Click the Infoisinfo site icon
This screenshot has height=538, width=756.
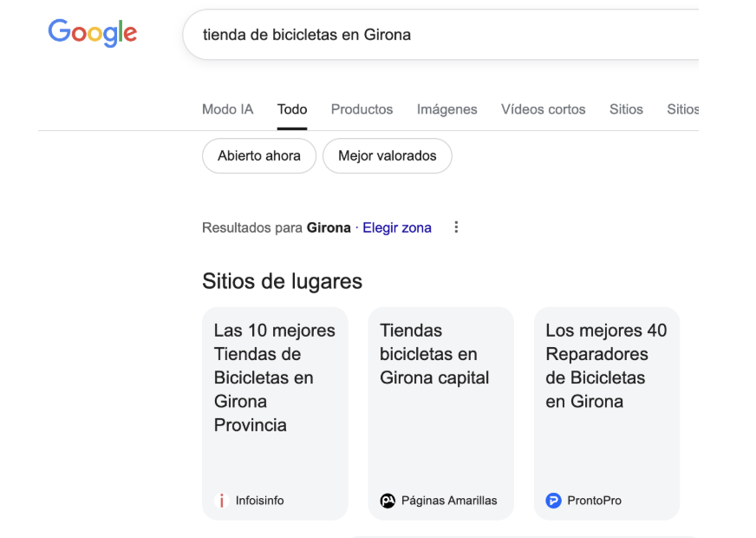[222, 501]
